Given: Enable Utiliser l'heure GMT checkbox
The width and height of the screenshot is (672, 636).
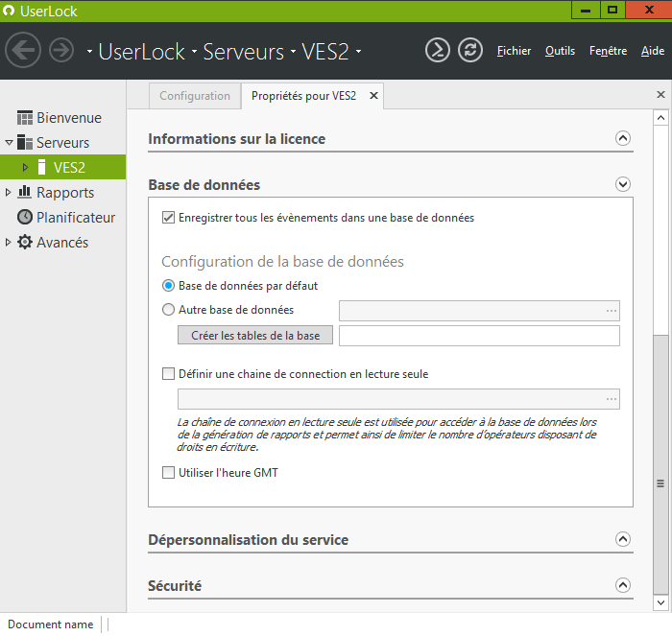Looking at the screenshot, I should [168, 473].
